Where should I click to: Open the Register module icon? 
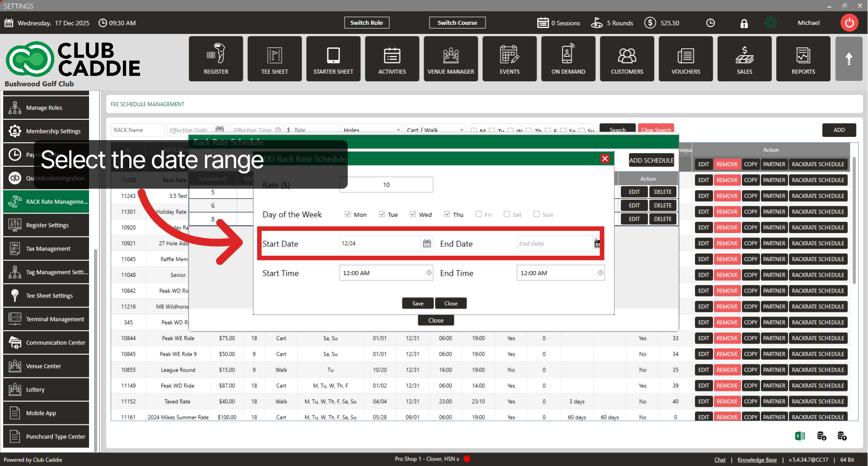[216, 59]
